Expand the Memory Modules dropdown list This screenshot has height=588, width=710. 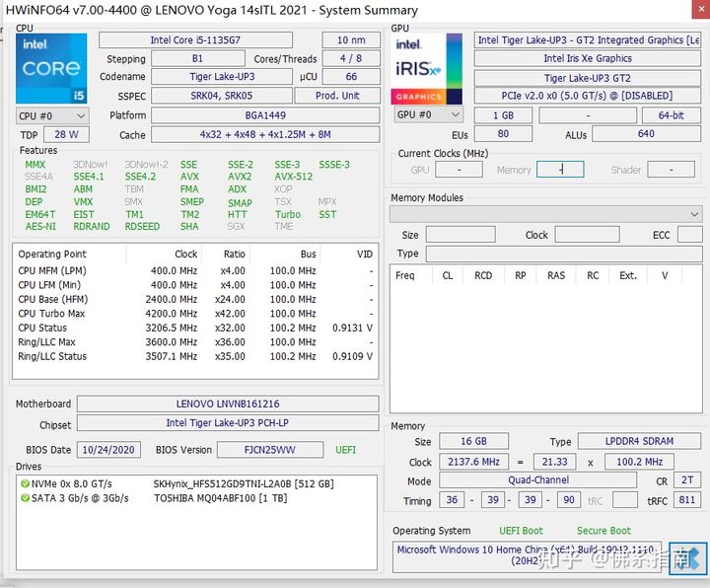point(545,214)
